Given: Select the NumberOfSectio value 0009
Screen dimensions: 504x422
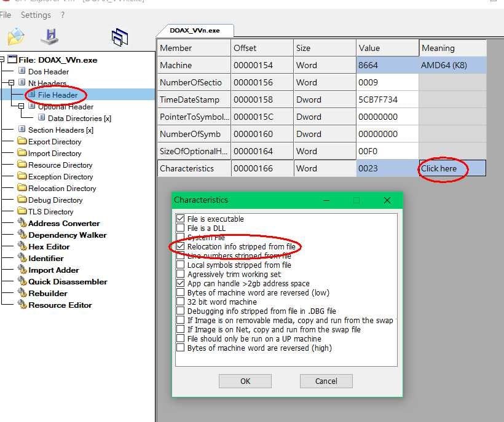Looking at the screenshot, I should coord(387,82).
